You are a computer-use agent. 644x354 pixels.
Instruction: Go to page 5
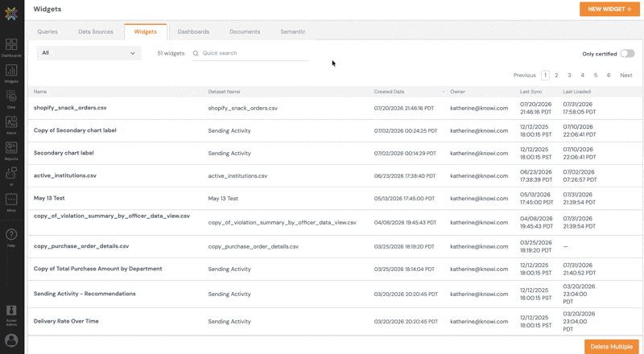pos(596,75)
